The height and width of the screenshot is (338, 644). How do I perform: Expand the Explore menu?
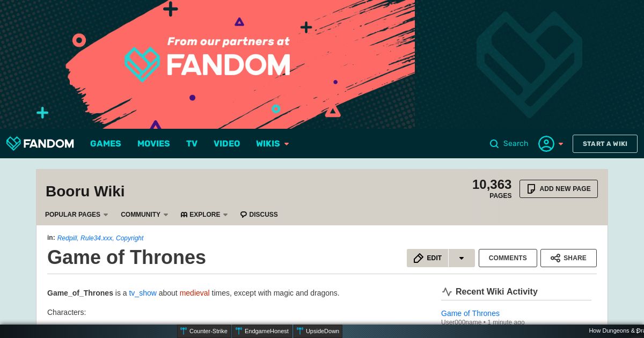coord(204,215)
